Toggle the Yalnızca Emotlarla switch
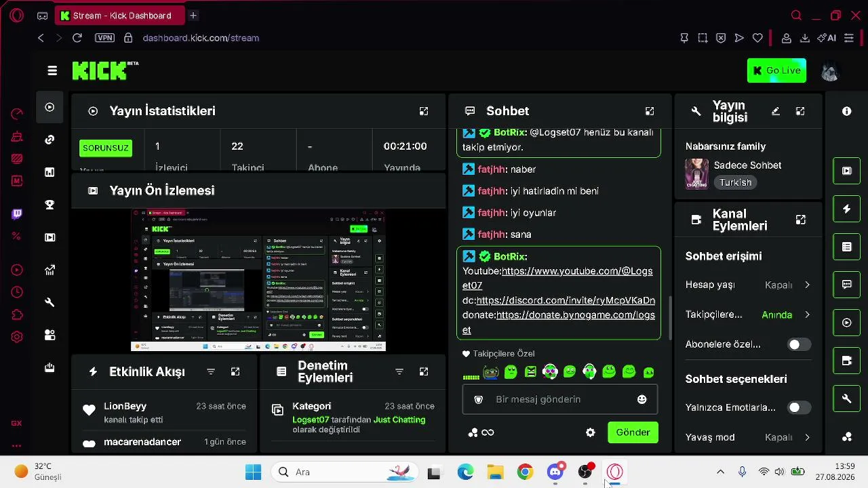 (799, 407)
